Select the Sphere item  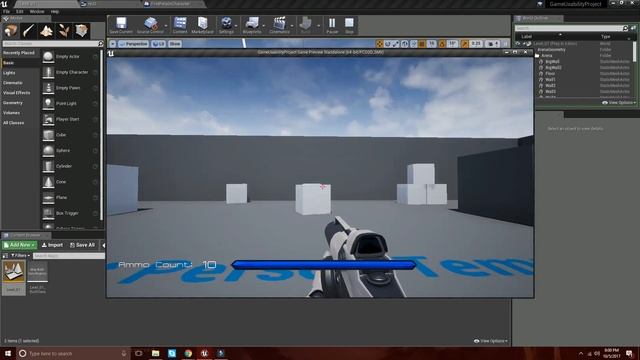pos(71,151)
